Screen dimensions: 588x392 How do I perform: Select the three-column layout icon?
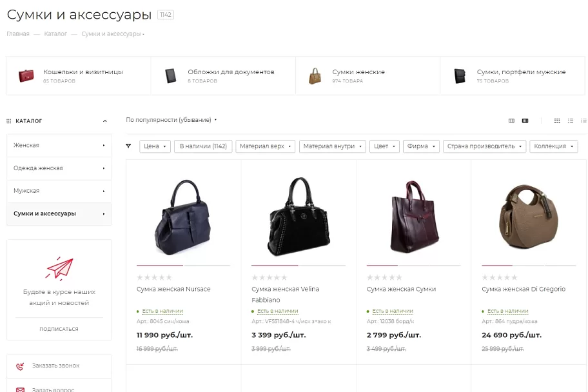(x=511, y=121)
